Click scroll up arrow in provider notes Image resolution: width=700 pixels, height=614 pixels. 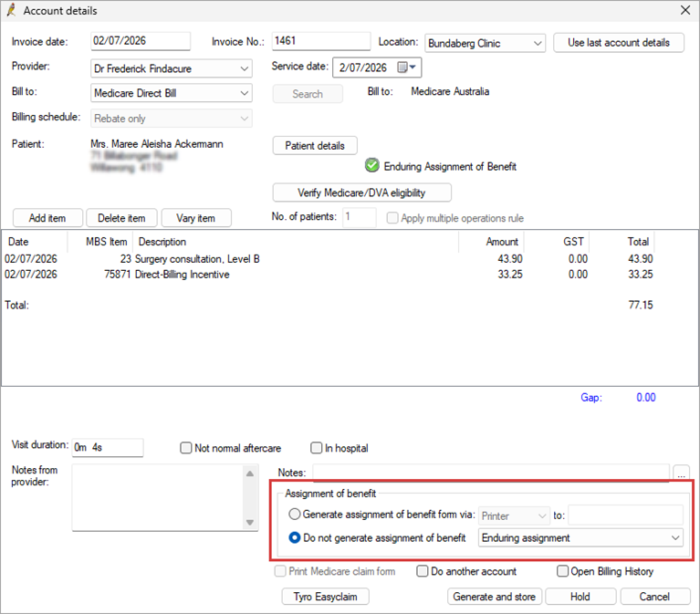(x=250, y=474)
